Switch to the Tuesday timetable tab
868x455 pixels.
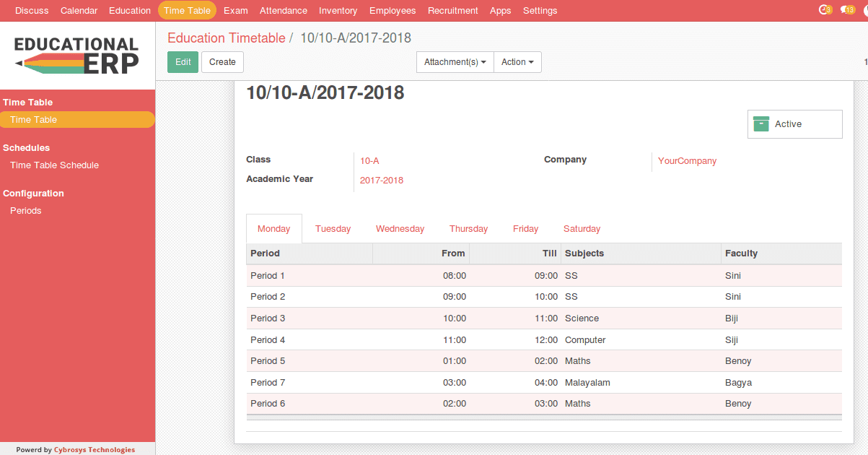(333, 228)
